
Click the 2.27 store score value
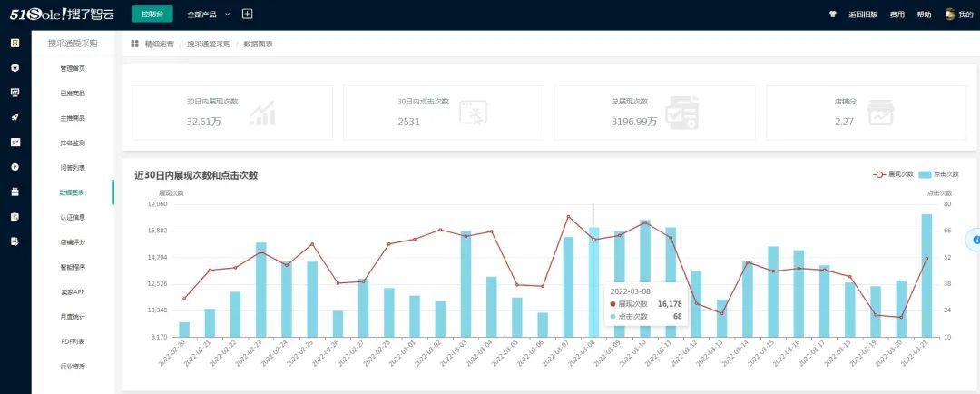(x=844, y=122)
